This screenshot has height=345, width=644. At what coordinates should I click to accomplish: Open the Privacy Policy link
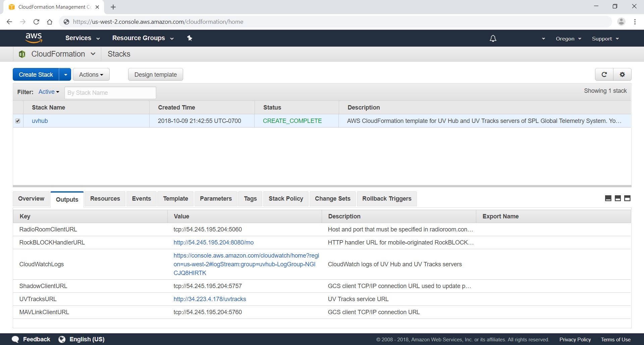click(575, 340)
